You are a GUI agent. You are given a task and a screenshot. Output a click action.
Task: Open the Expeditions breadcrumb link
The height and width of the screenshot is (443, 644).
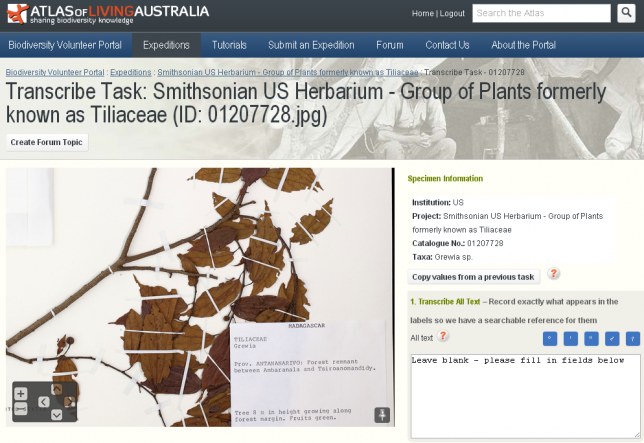tap(131, 73)
